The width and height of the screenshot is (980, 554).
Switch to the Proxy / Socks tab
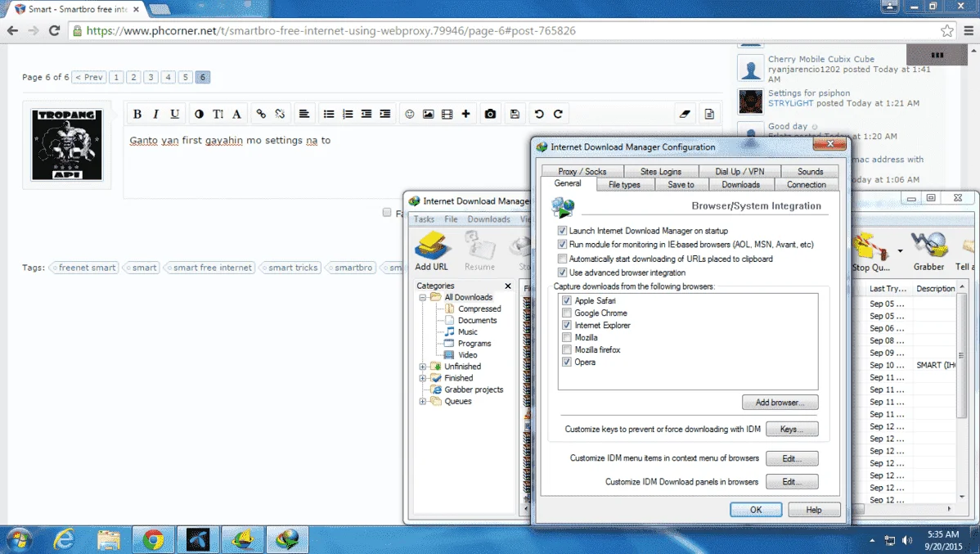582,171
